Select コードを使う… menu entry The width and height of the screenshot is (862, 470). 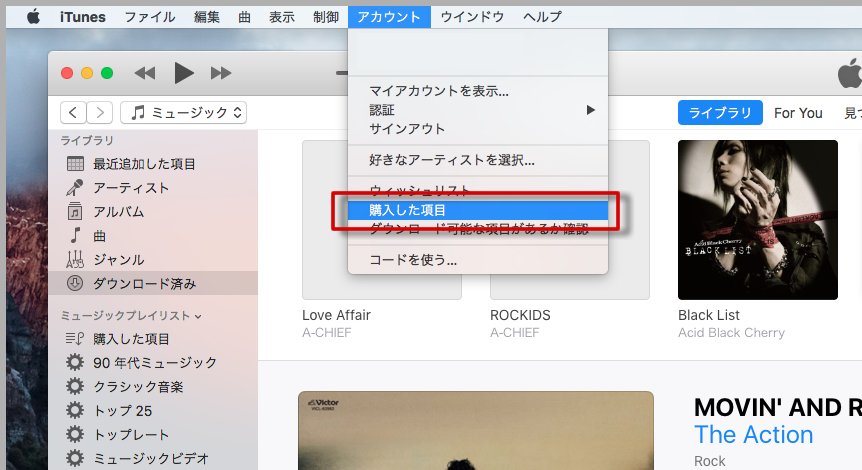(x=478, y=259)
